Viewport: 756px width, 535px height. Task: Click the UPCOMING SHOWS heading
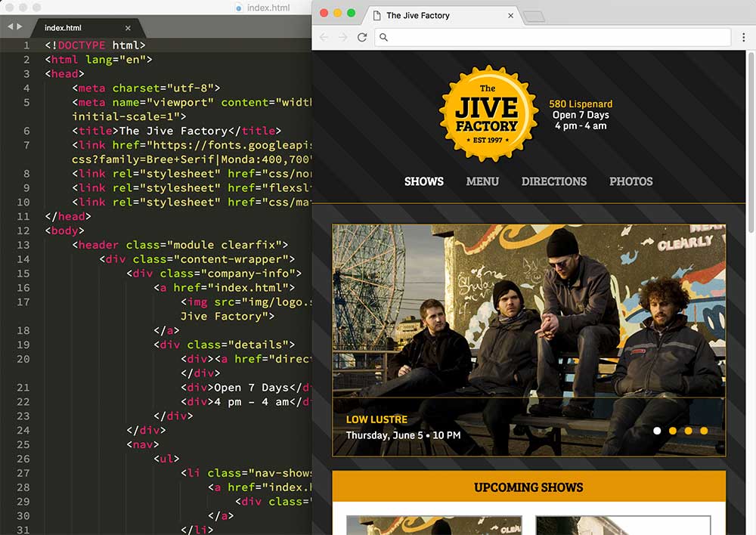[528, 487]
